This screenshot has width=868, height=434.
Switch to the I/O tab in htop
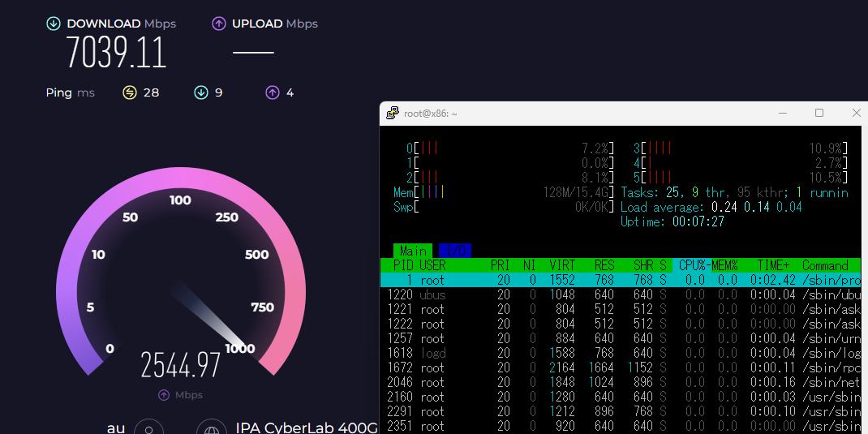(x=455, y=251)
